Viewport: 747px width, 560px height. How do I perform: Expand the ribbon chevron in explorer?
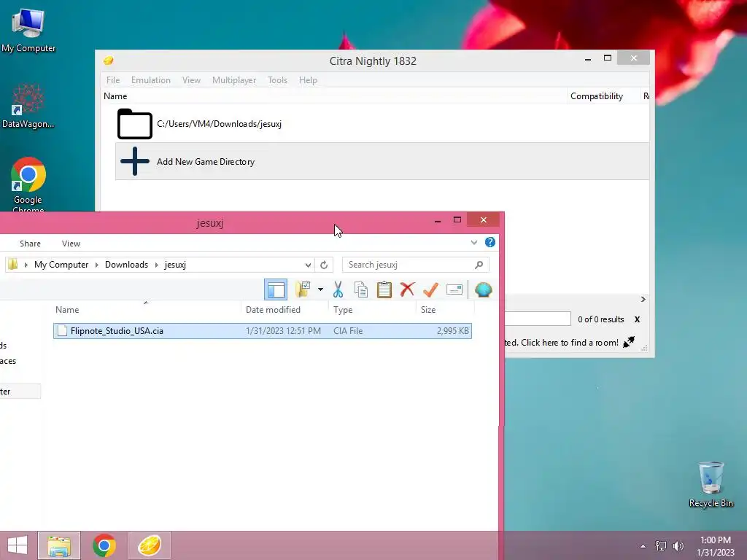pos(473,242)
